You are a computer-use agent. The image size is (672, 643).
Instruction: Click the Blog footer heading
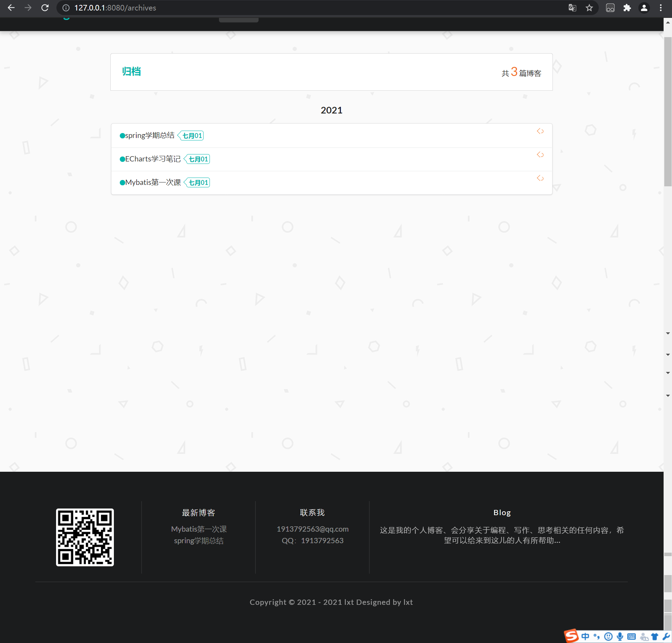coord(502,513)
